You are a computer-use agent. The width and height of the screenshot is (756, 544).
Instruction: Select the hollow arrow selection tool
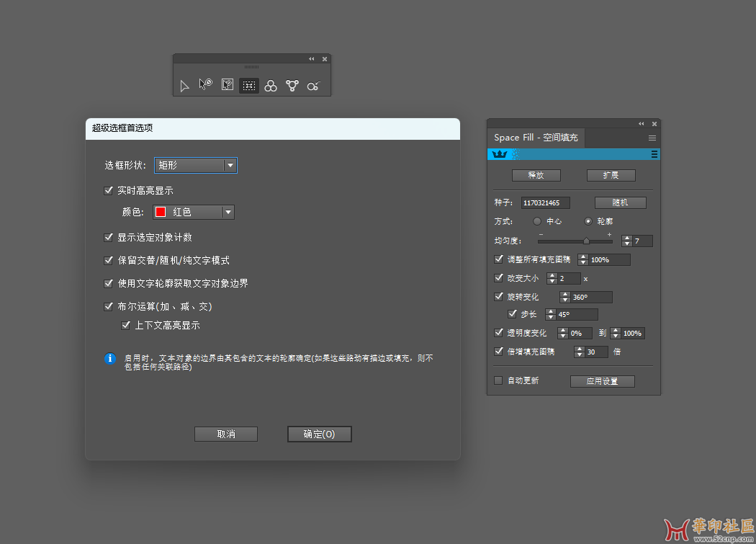click(184, 86)
